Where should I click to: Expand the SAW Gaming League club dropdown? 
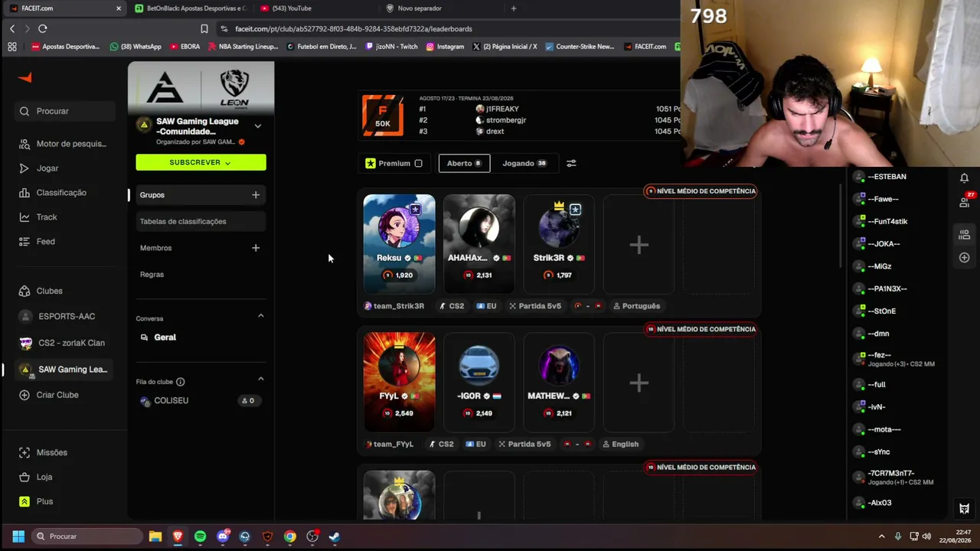coord(257,126)
